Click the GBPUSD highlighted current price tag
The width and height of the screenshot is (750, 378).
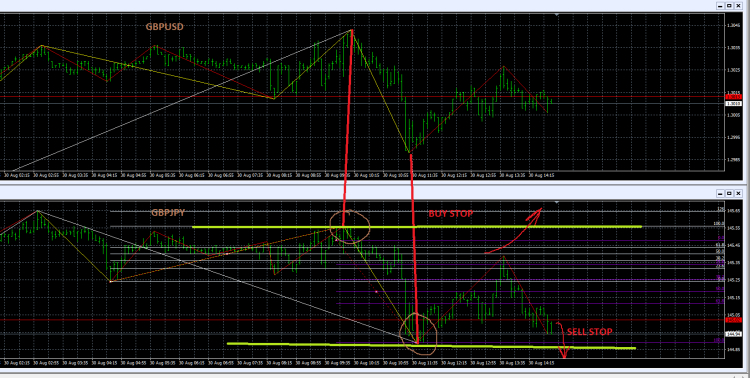coord(733,103)
